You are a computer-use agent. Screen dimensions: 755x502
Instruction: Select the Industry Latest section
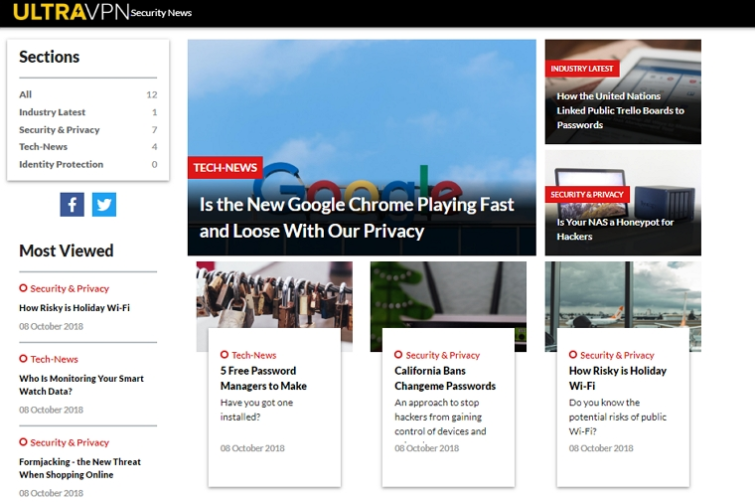click(x=88, y=112)
